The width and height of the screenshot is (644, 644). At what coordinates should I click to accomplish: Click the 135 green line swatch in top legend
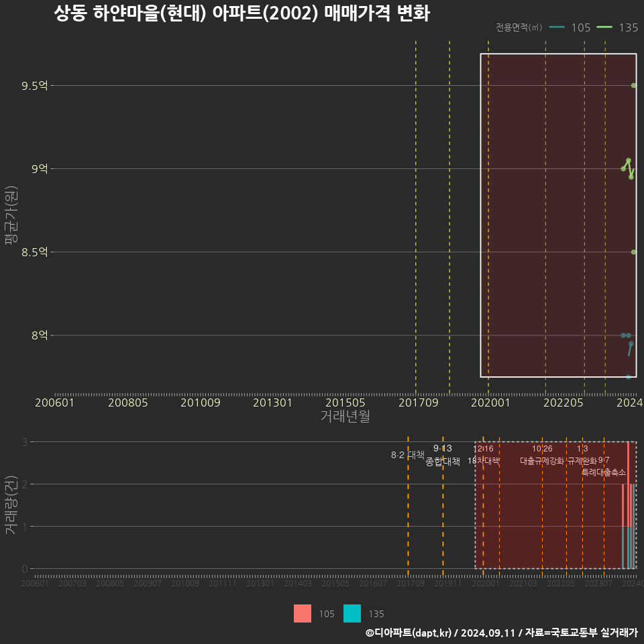(604, 27)
